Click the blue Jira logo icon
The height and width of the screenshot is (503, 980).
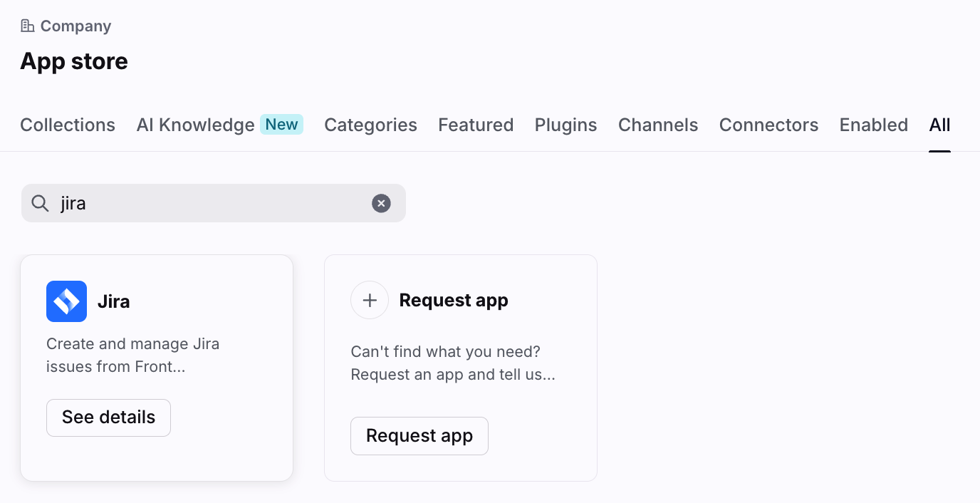point(66,301)
